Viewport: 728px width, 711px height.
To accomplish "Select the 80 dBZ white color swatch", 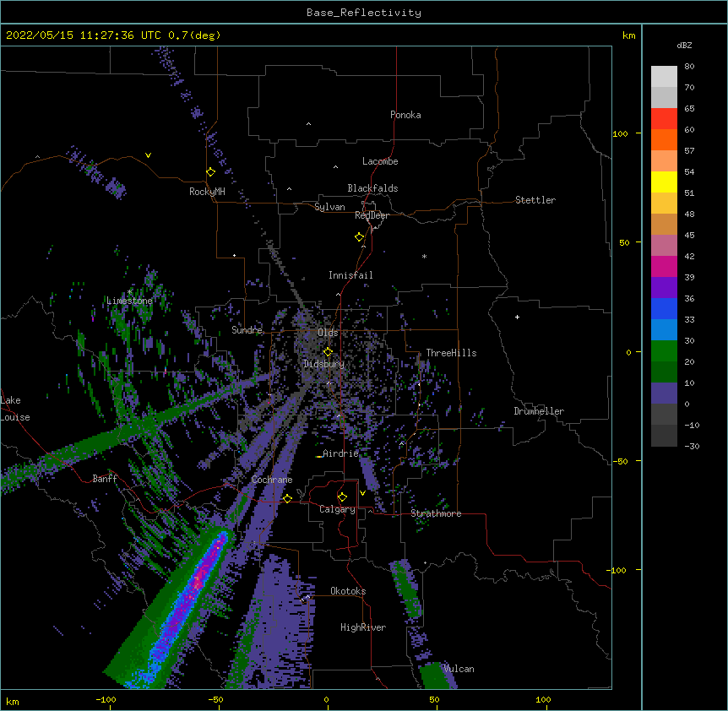I will [x=664, y=76].
